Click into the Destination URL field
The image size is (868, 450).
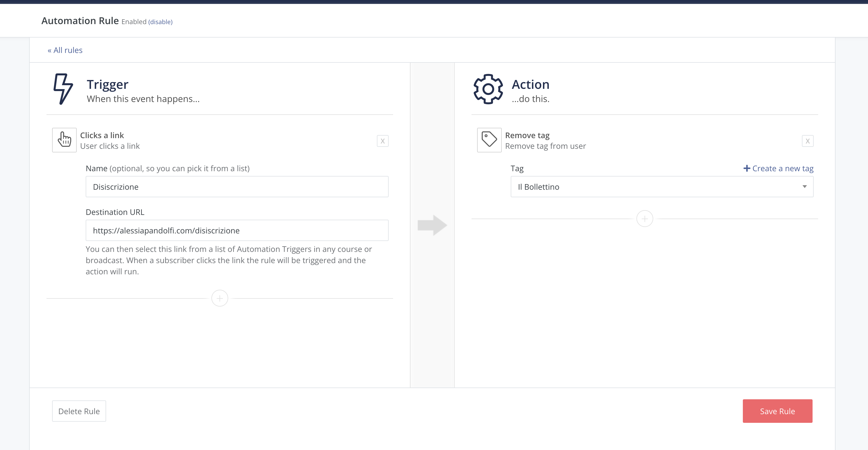237,231
